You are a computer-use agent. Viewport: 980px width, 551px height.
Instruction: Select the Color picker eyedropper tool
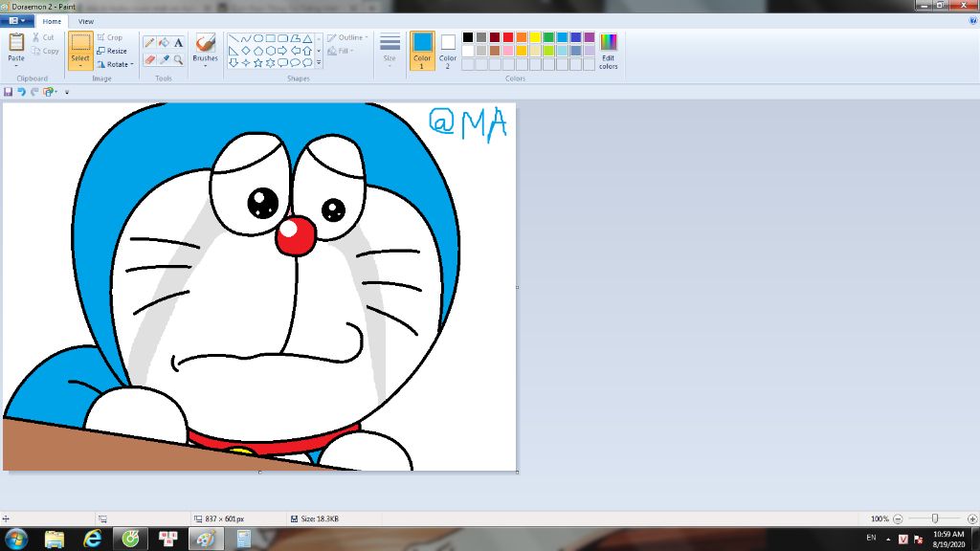click(164, 60)
